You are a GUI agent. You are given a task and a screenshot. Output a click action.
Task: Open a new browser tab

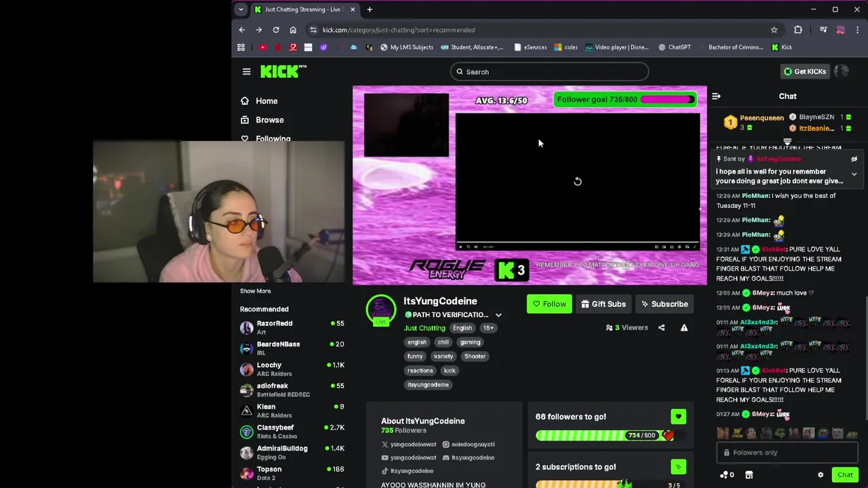point(370,9)
